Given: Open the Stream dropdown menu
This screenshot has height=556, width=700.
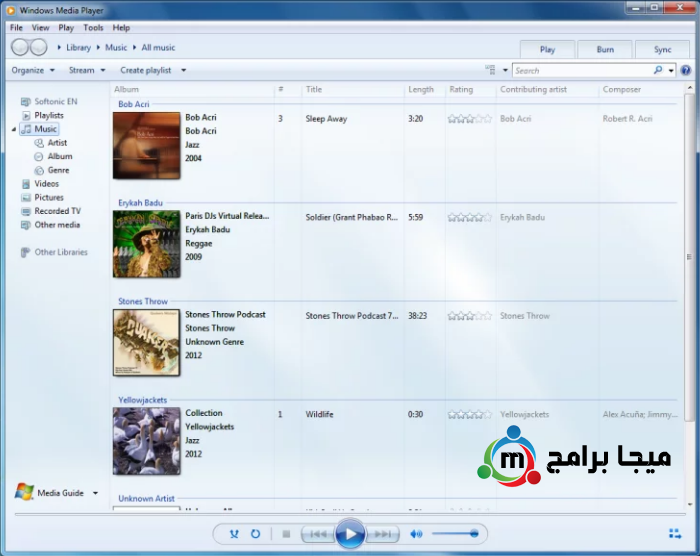Looking at the screenshot, I should click(x=87, y=70).
